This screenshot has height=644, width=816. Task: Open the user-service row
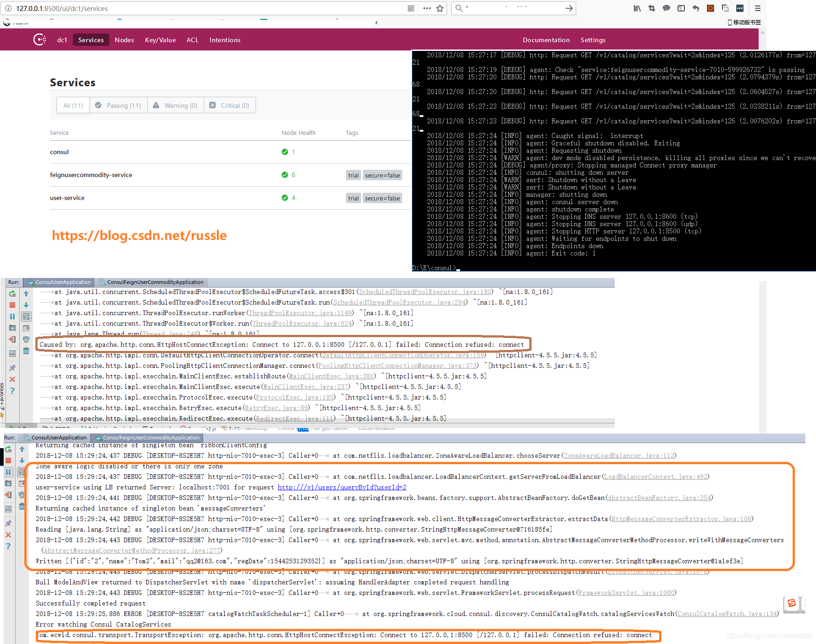click(230, 198)
